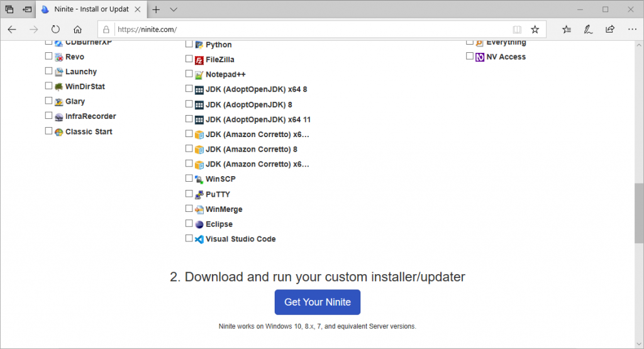The height and width of the screenshot is (349, 644).
Task: Check the Notepad++ checkbox
Action: pyautogui.click(x=189, y=74)
